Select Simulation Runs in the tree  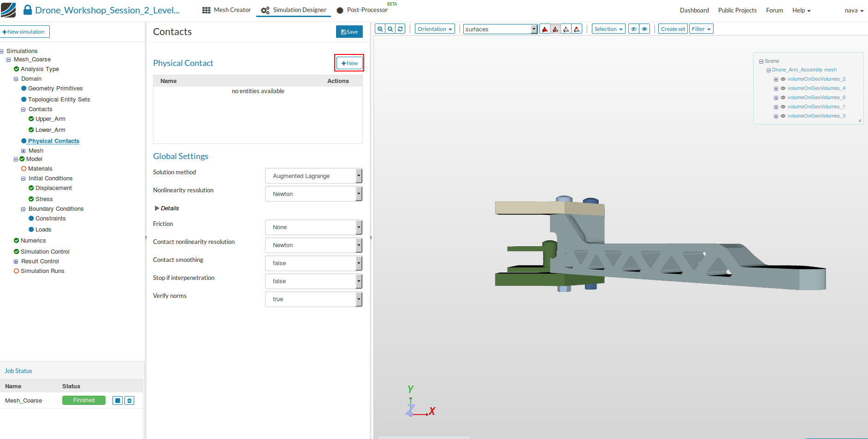click(42, 271)
